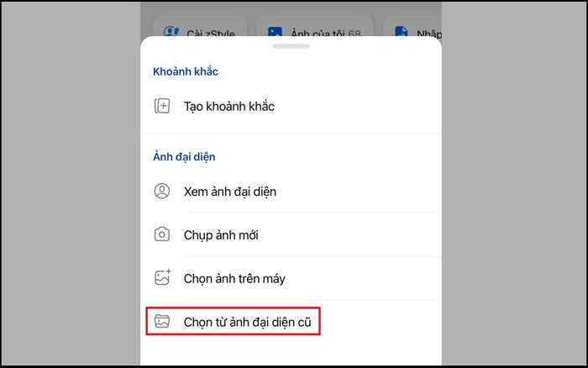Open Xem ảnh đại diện

[x=291, y=192]
